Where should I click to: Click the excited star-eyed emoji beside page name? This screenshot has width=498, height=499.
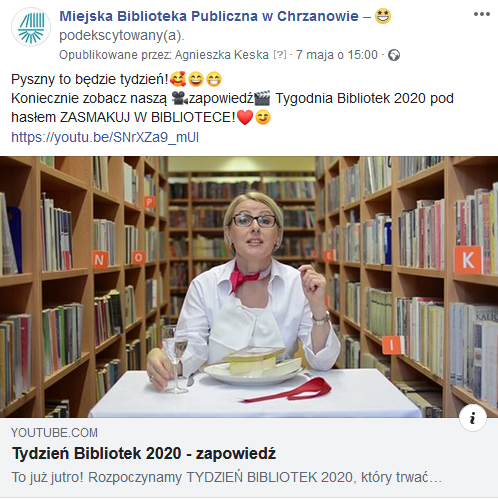click(383, 16)
